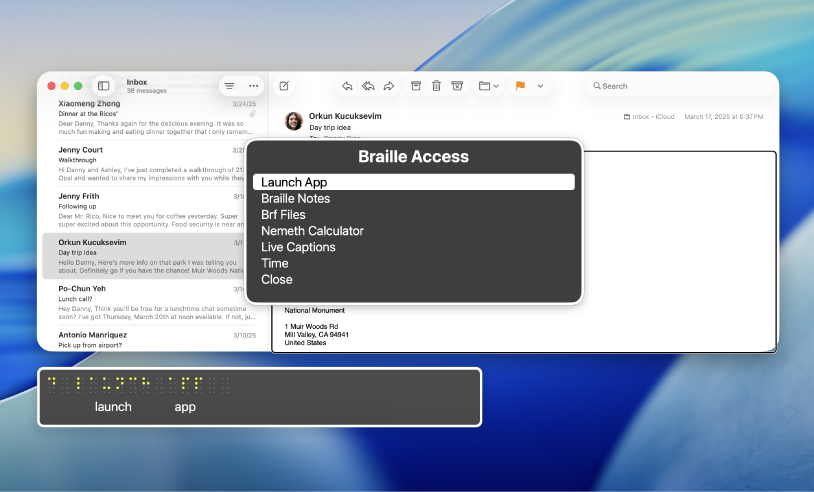814x492 pixels.
Task: Click Close in Braille Access menu
Action: 277,279
